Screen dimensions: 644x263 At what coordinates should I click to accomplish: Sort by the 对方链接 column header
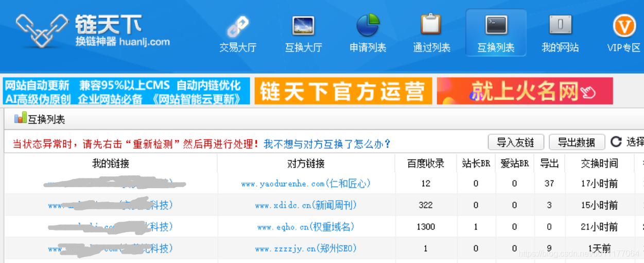pyautogui.click(x=306, y=163)
